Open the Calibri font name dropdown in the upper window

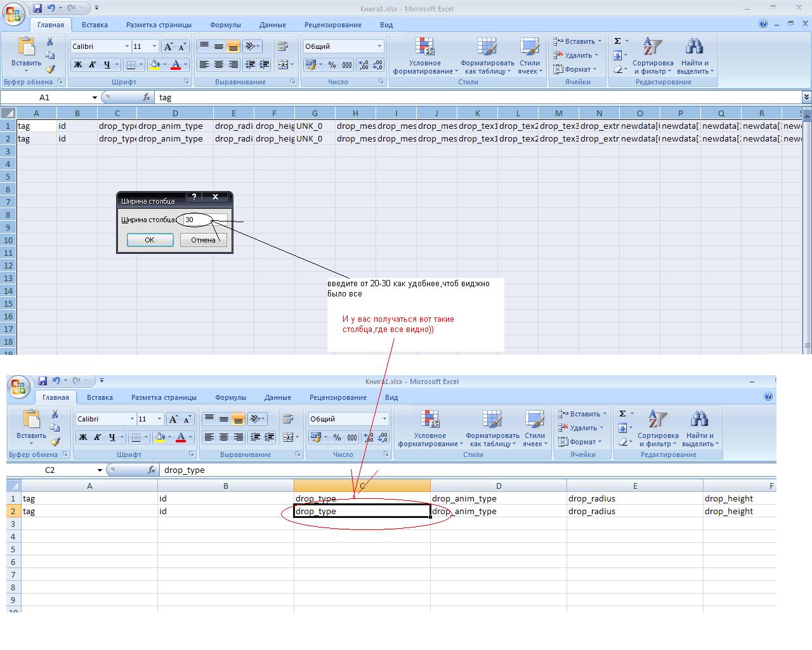pos(127,46)
